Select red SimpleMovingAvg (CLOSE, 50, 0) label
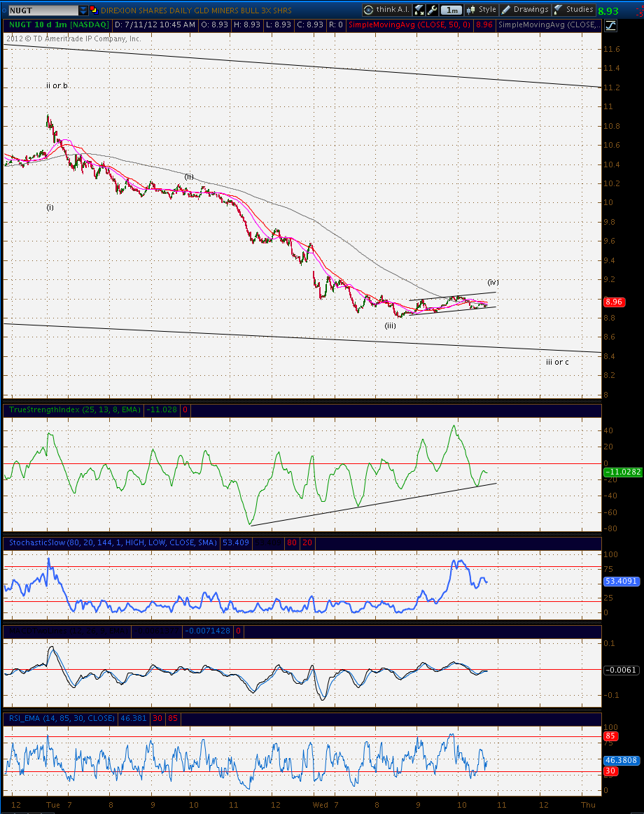Viewport: 644px width, 814px height. tap(409, 25)
